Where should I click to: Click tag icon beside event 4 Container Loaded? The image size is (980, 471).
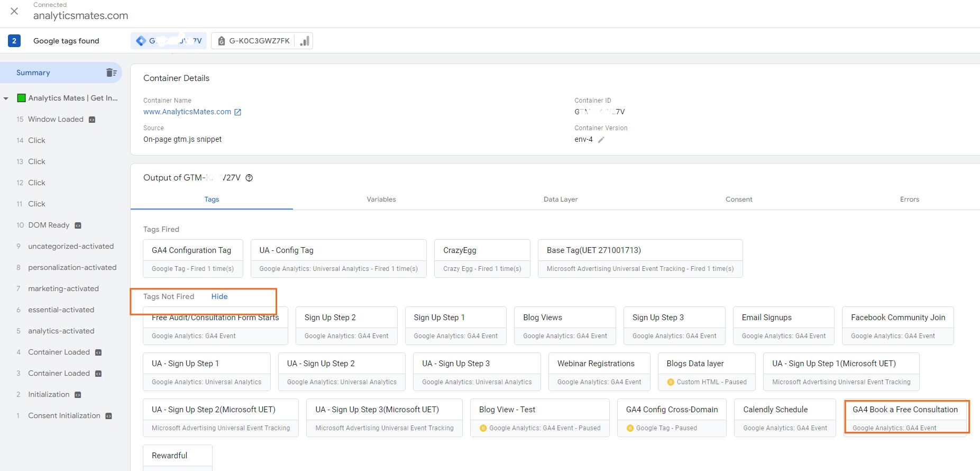98,352
